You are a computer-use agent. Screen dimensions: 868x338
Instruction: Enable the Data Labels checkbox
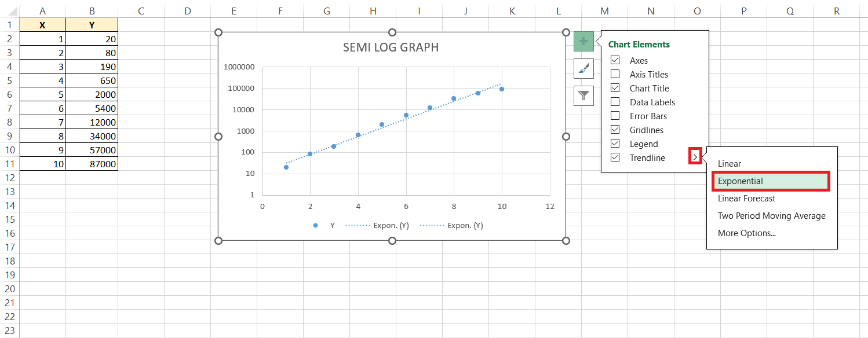click(615, 102)
